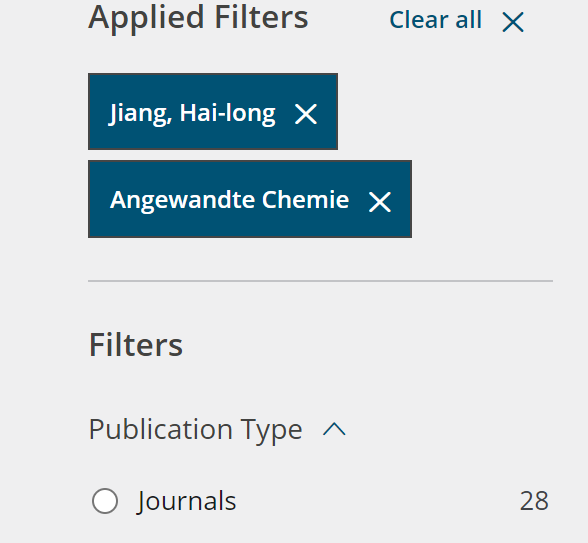The height and width of the screenshot is (543, 588).
Task: Remove the Jiang, Hai-long filter via its X
Action: 306,114
